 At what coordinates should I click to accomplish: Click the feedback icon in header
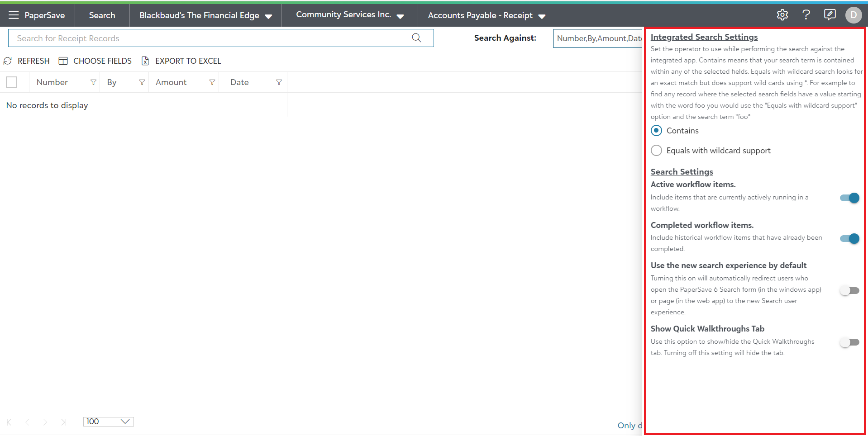[x=830, y=15]
